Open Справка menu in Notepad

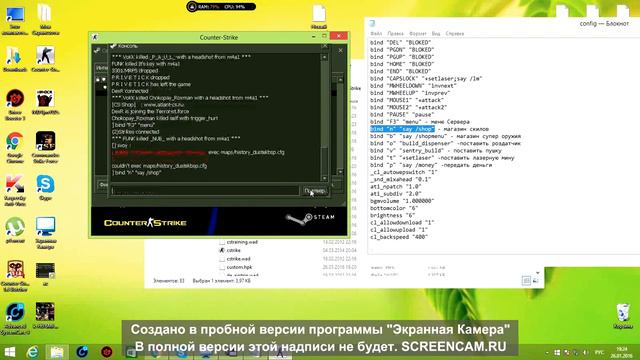[x=455, y=33]
